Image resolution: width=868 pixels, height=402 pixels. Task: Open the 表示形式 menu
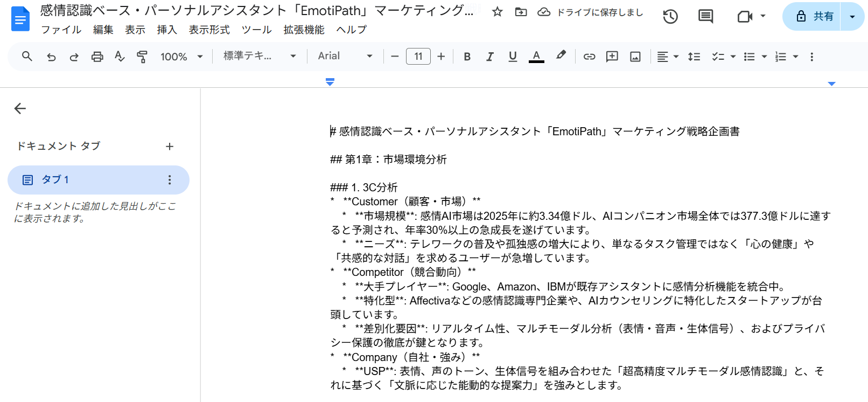[x=209, y=30]
